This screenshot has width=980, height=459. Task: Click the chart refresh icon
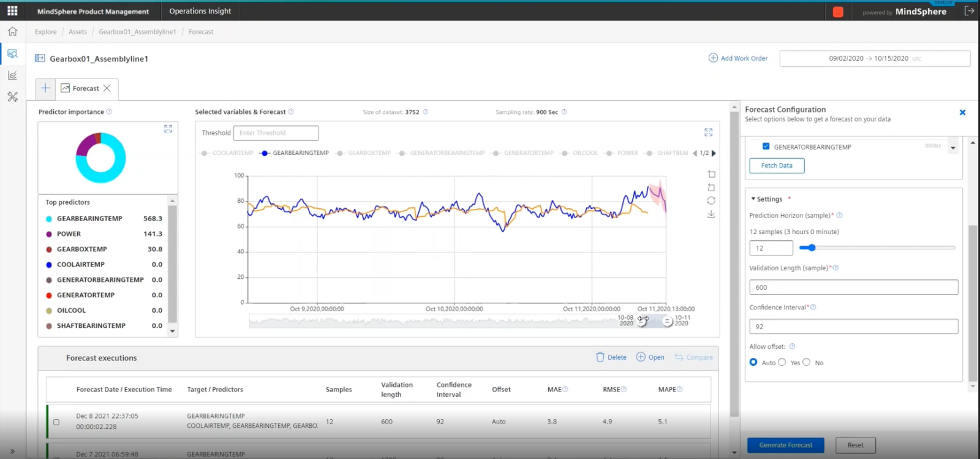coord(711,201)
